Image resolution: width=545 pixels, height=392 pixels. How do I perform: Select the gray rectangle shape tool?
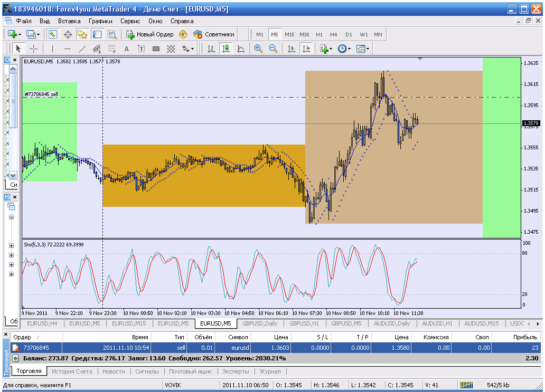pyautogui.click(x=156, y=49)
